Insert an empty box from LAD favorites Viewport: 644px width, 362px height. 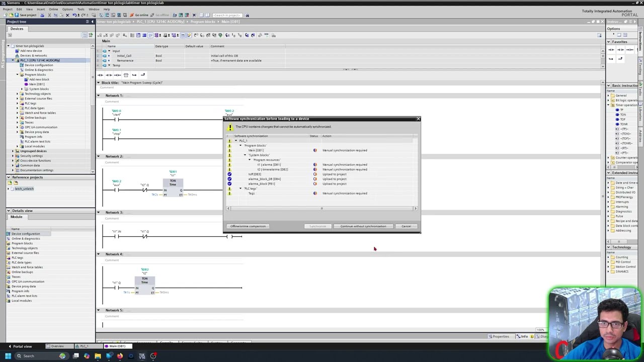(126, 75)
